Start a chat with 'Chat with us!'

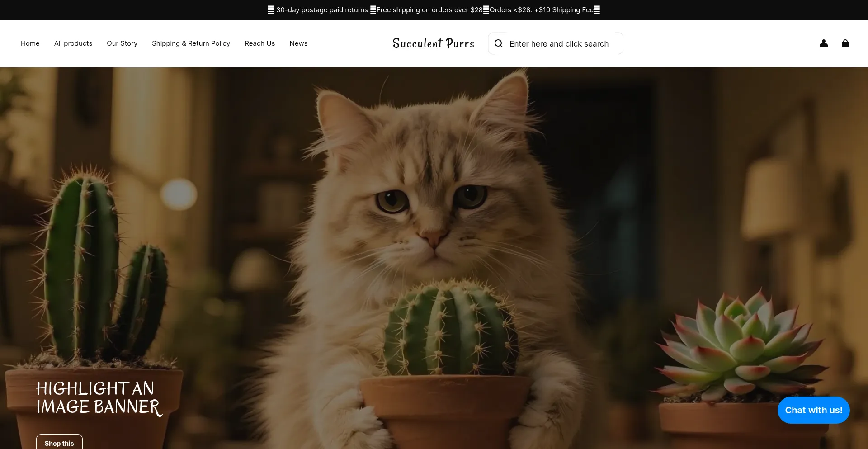(x=813, y=410)
